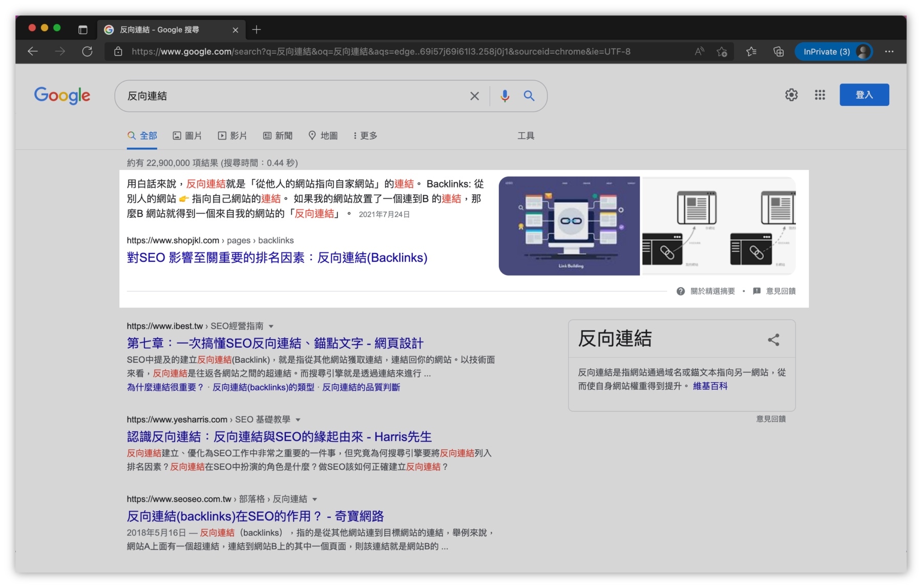
Task: Open the InPrivate (3) profile button
Action: coord(834,51)
